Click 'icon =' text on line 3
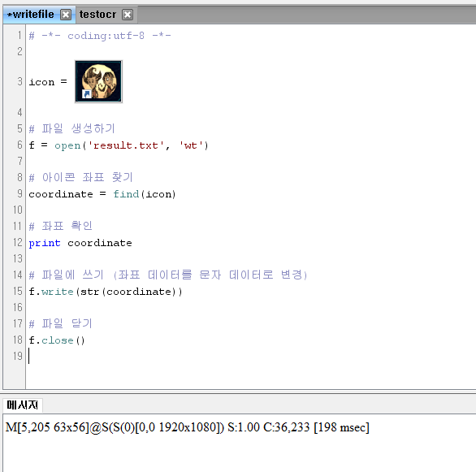The height and width of the screenshot is (472, 476). [48, 82]
